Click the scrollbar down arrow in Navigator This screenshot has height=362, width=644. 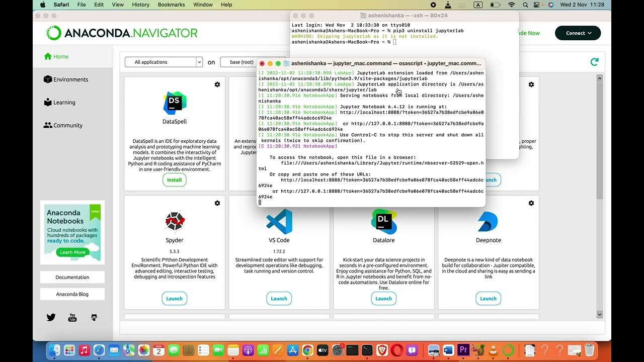[x=599, y=314]
